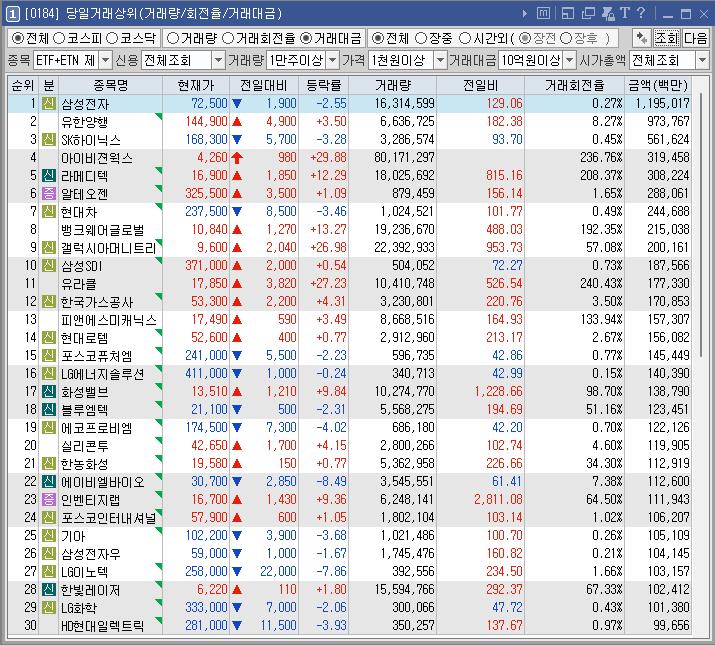Select the 장후 radio button
The height and width of the screenshot is (645, 715).
[566, 38]
